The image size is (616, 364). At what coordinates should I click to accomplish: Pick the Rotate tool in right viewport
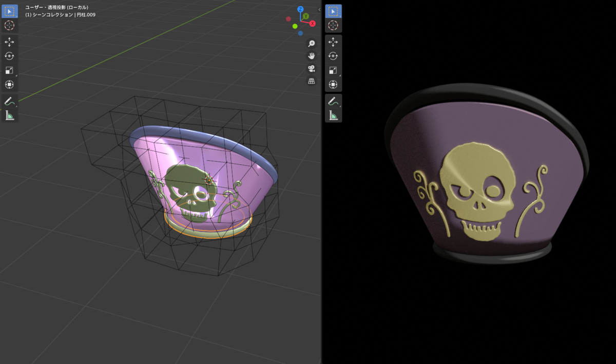click(333, 56)
